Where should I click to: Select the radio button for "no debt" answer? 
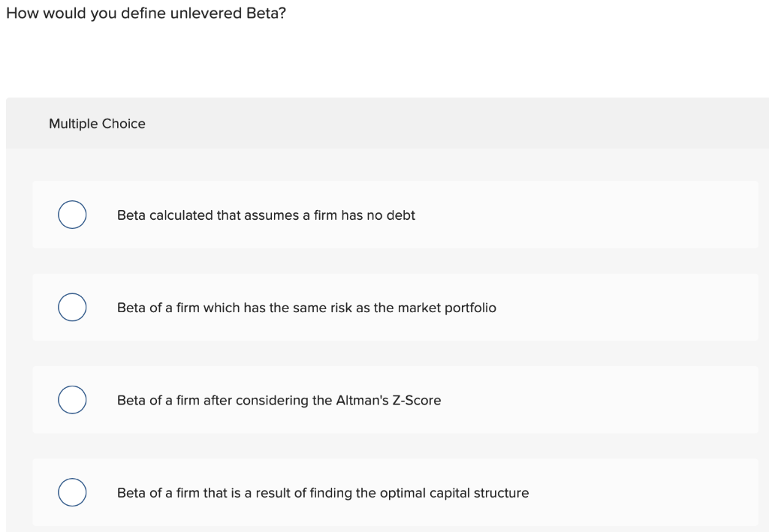[x=72, y=215]
